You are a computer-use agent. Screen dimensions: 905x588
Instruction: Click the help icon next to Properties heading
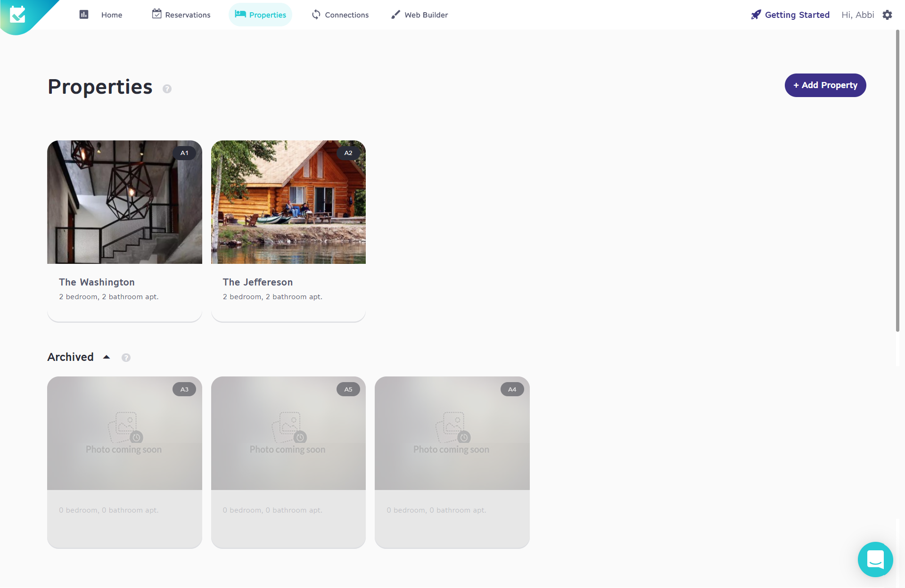(167, 89)
